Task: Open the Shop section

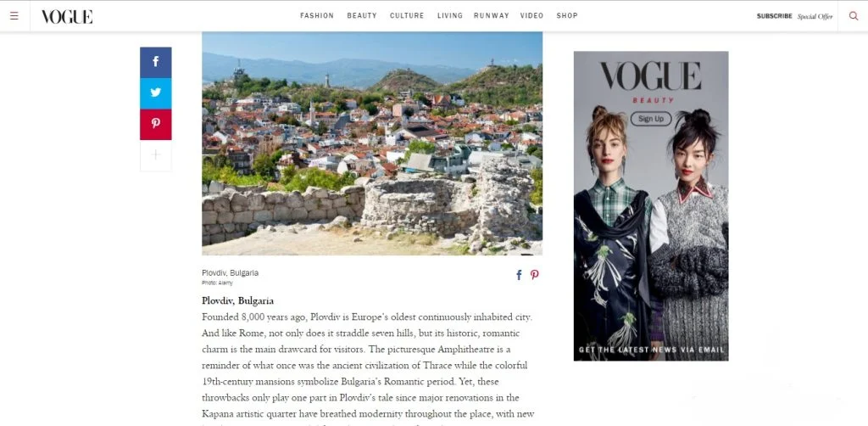Action: (x=567, y=15)
